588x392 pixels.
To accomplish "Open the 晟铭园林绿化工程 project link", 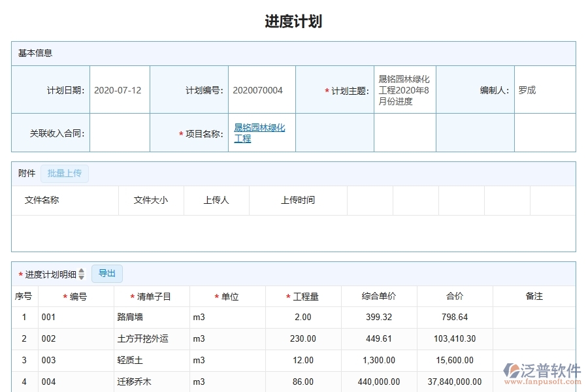I will click(260, 133).
